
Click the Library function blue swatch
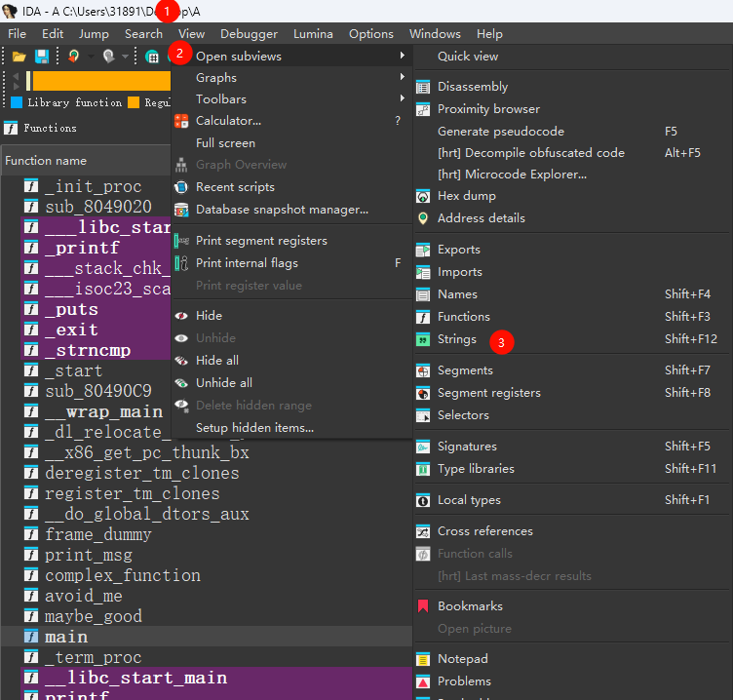tap(17, 102)
